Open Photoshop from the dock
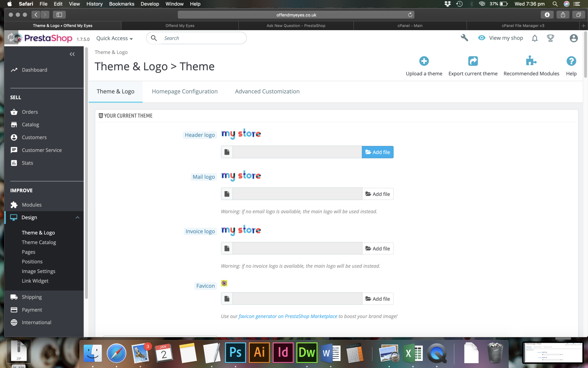Image resolution: width=588 pixels, height=368 pixels. (x=235, y=353)
